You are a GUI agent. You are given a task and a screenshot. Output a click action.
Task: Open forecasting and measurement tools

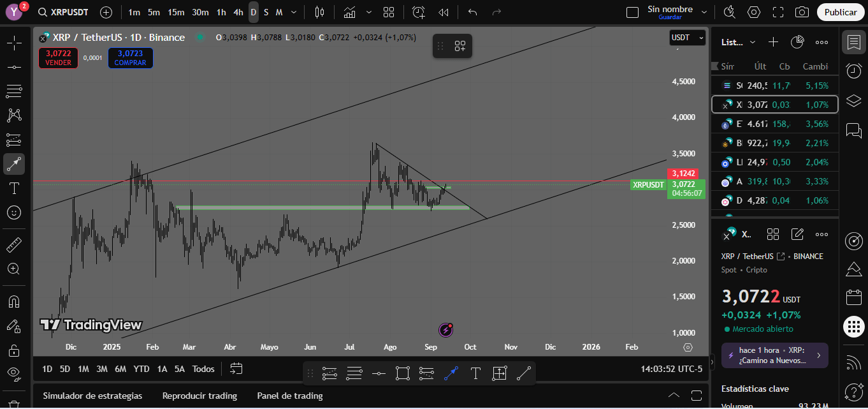pos(14,140)
